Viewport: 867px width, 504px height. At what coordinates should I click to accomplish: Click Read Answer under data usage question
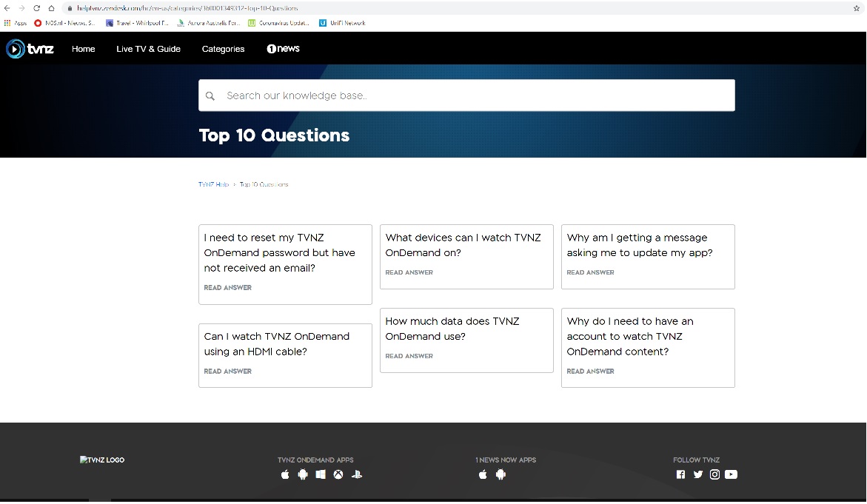(x=409, y=356)
